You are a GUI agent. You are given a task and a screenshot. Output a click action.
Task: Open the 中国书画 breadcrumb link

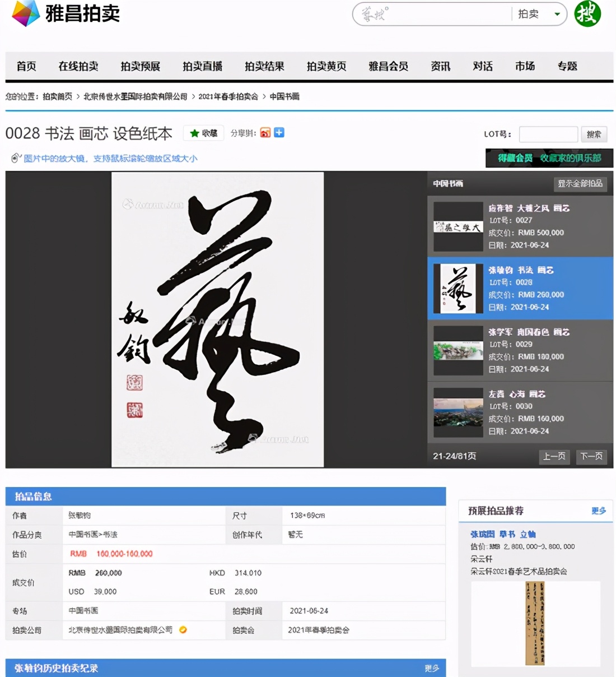tap(284, 96)
